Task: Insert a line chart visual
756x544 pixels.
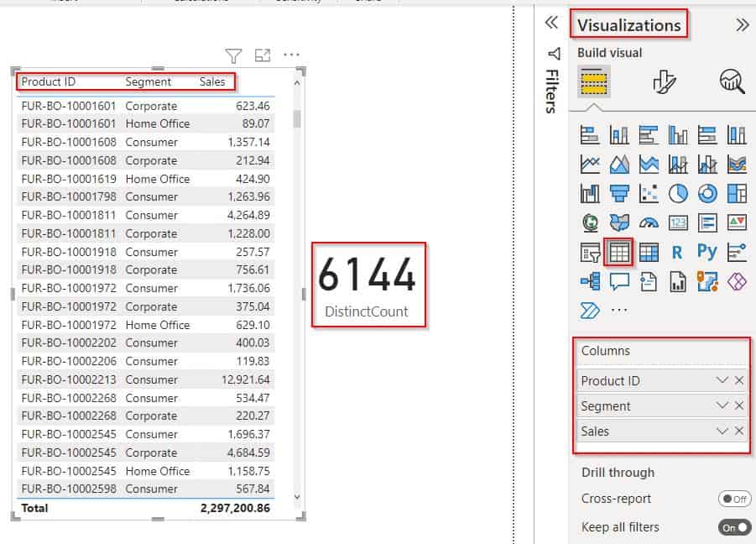Action: point(590,165)
